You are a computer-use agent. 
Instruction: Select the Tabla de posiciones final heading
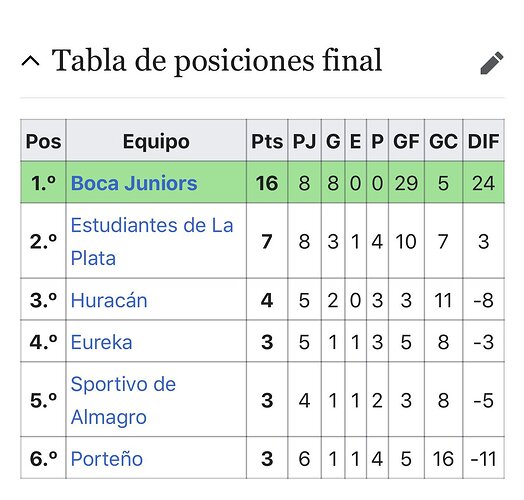click(217, 61)
